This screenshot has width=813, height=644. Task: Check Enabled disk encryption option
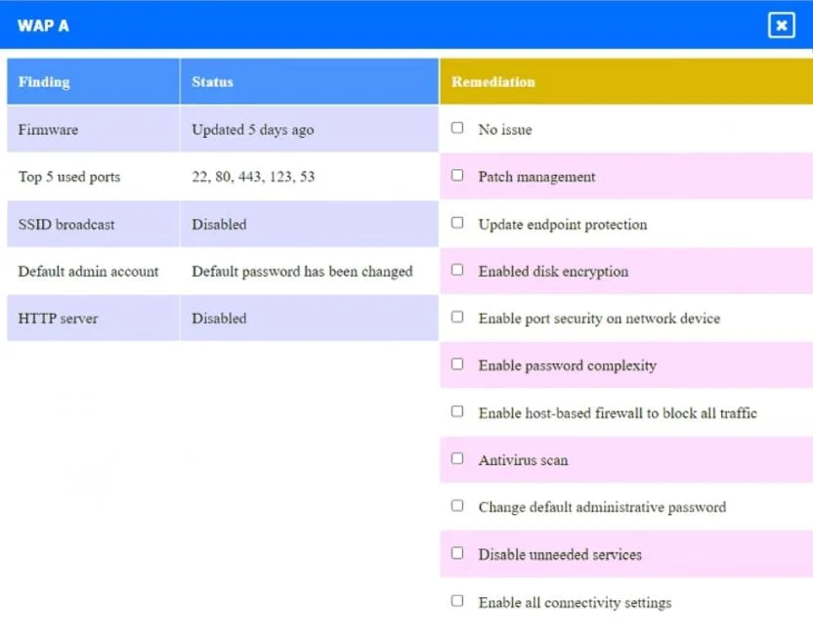(456, 270)
